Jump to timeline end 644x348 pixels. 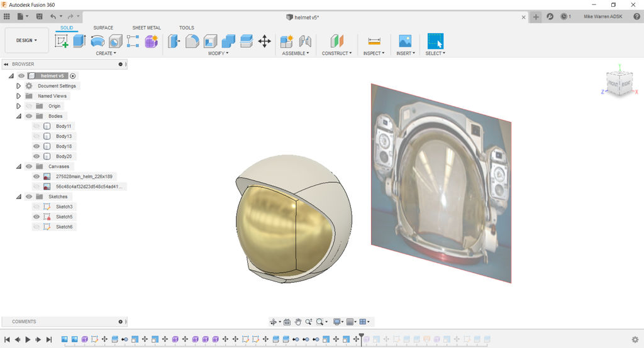coord(49,339)
